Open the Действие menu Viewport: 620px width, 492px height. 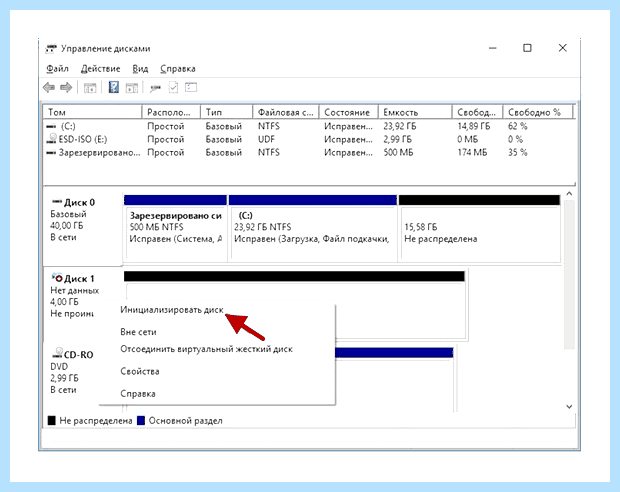coord(100,69)
